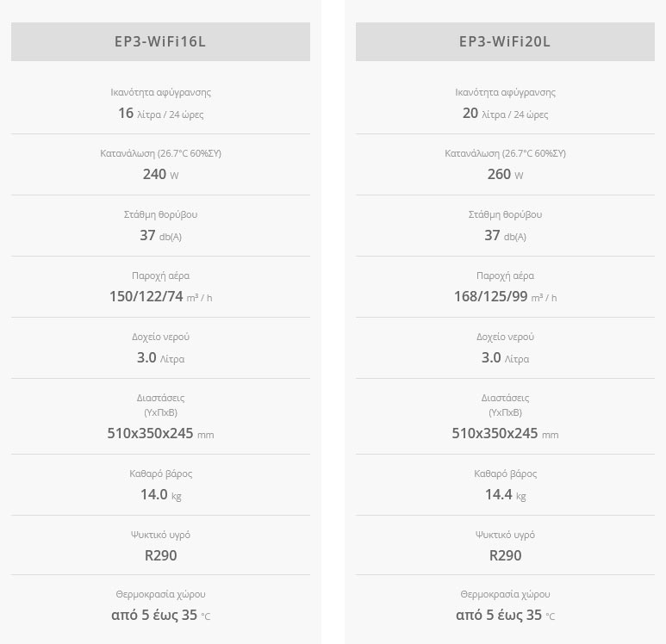Select the 14.0 kg net weight

pyautogui.click(x=160, y=495)
